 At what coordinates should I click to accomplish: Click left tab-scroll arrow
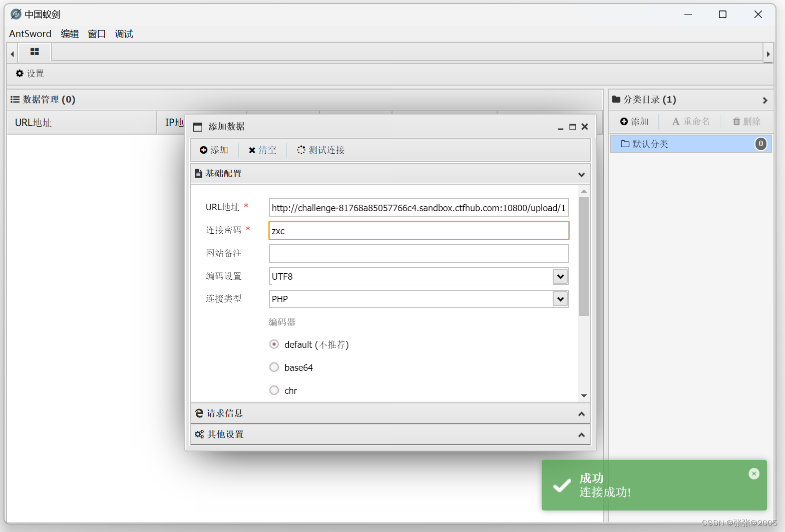pyautogui.click(x=12, y=54)
